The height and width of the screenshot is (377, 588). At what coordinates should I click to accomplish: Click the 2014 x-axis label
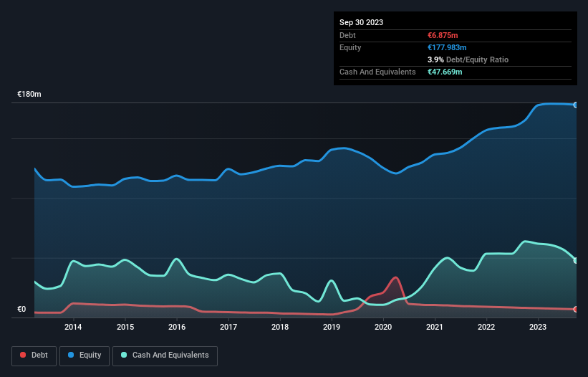coord(73,327)
